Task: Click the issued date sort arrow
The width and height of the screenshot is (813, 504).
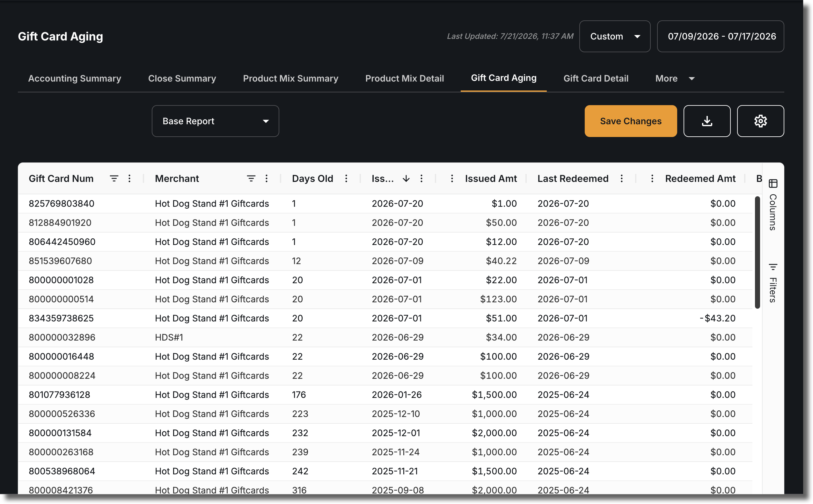Action: (x=406, y=179)
